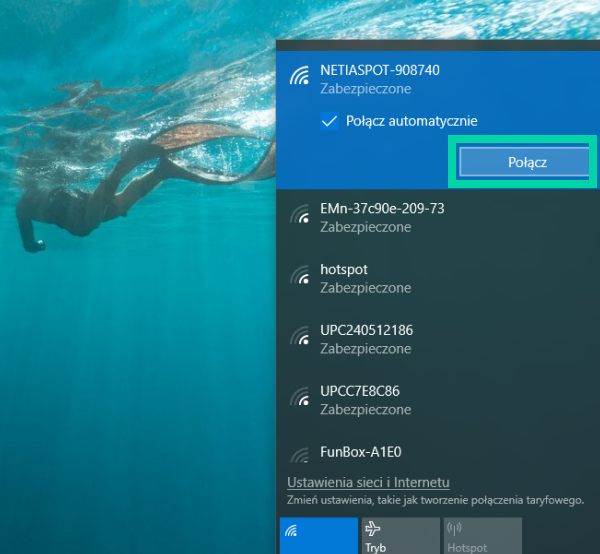The image size is (600, 554).
Task: Click Wi-Fi signal icon of UPCC7E8C86
Action: (299, 400)
